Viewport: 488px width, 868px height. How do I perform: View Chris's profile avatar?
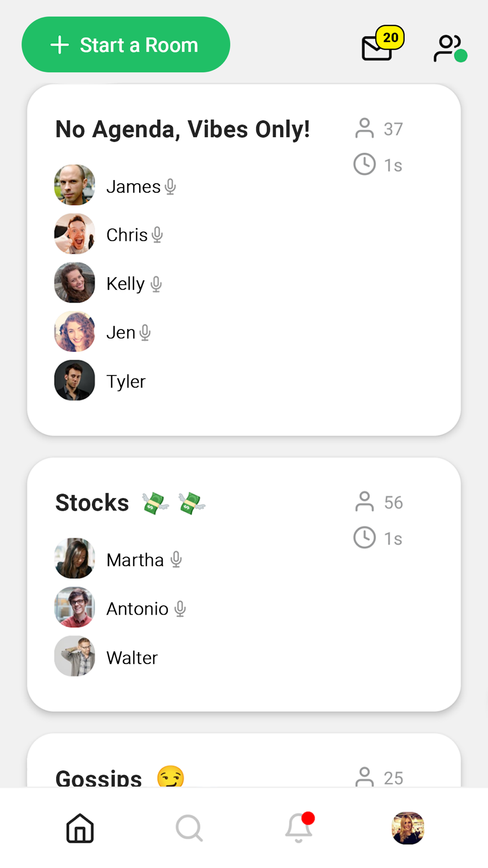[x=75, y=234]
